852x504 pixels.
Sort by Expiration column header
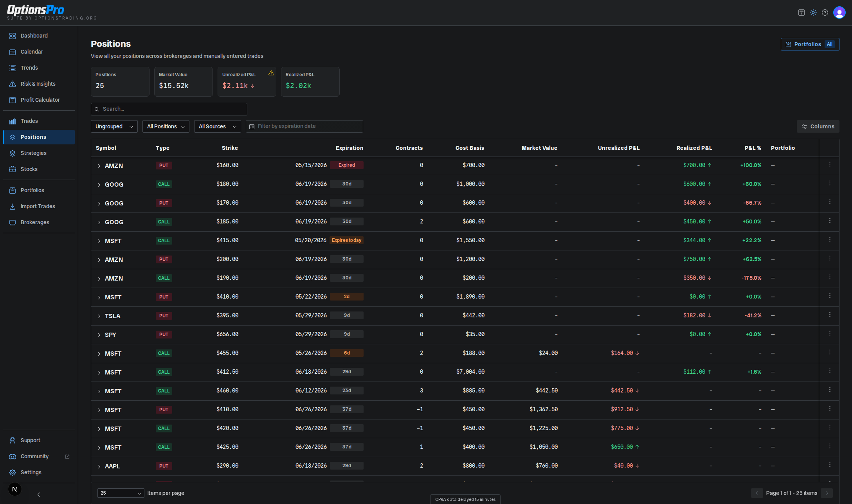349,148
